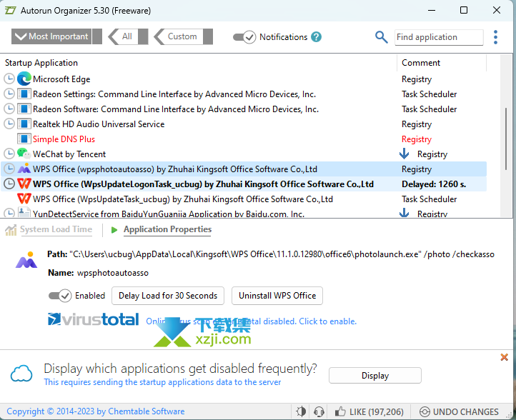Click the cloud icon in the banner
Viewport: 516px width, 420px height.
[21, 374]
